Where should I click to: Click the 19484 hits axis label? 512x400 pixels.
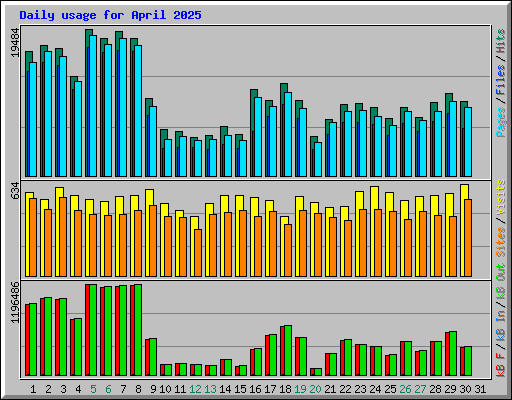15,42
